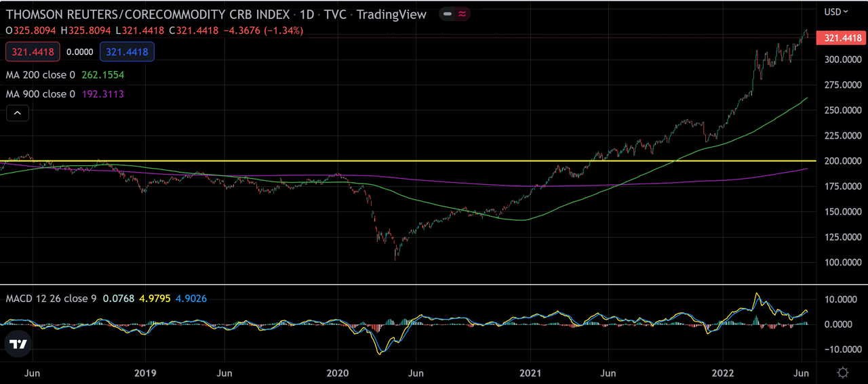Collapse the indicator legend with the chevron button
This screenshot has width=868, height=384.
click(18, 114)
